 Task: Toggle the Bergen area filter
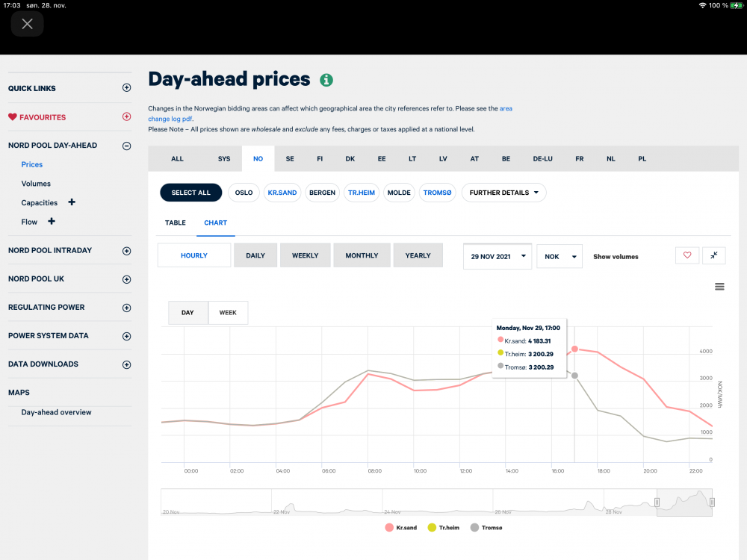(x=322, y=193)
